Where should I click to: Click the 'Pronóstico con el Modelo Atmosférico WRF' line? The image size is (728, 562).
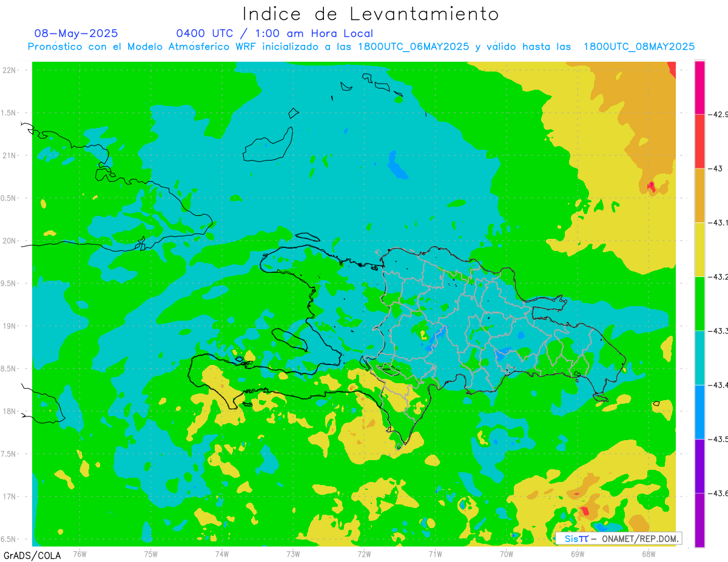click(361, 47)
